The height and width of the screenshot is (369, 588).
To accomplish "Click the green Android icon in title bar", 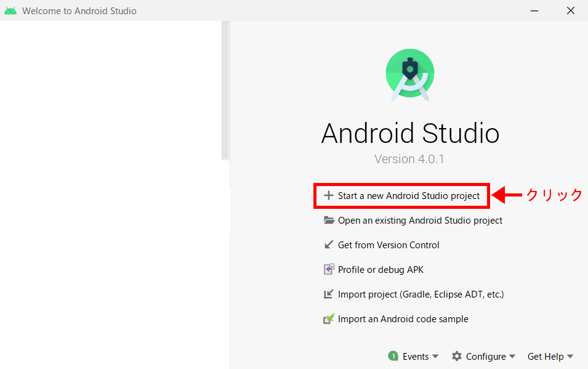I will (10, 10).
